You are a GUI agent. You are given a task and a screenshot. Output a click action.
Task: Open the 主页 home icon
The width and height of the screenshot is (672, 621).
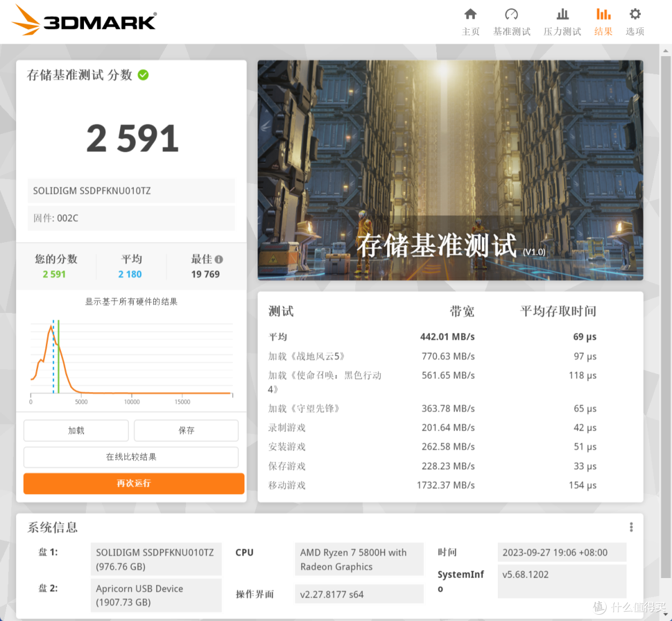coord(470,14)
